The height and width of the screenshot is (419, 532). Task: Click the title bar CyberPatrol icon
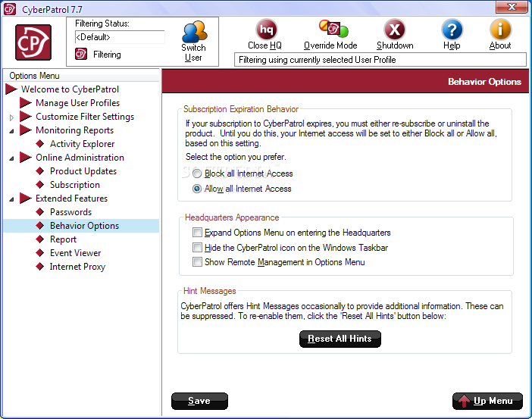point(10,9)
